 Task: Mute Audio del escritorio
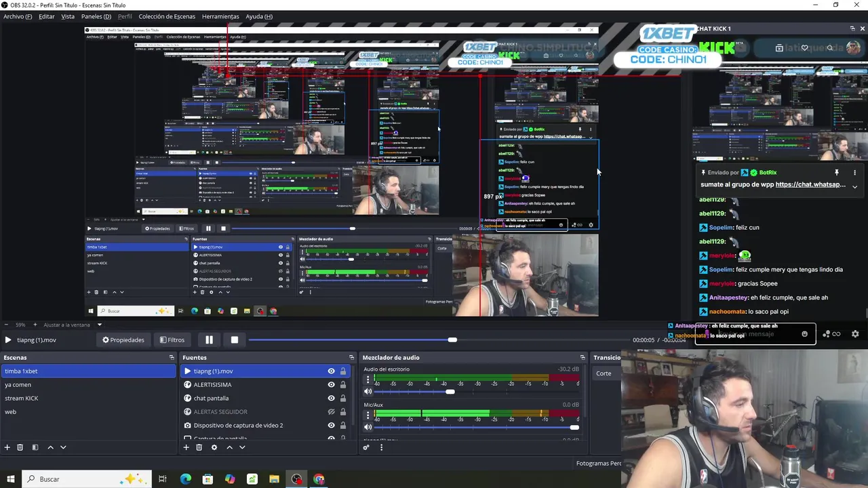pos(368,392)
